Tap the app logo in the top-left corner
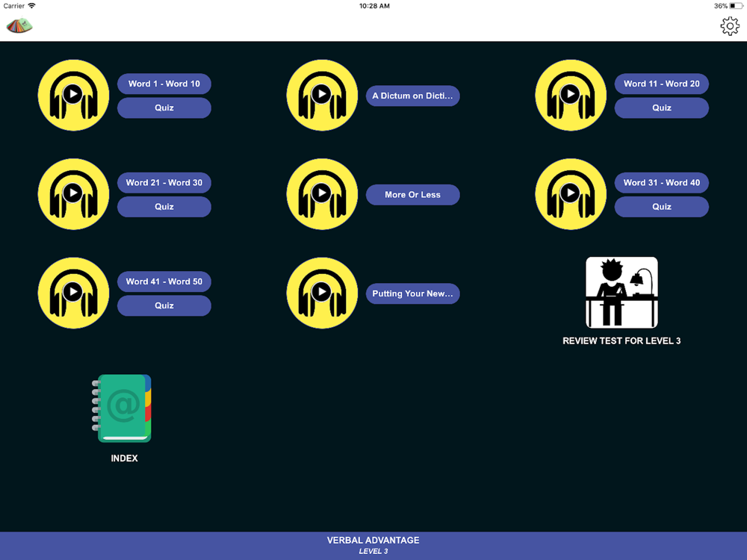This screenshot has height=560, width=747. coord(19,25)
